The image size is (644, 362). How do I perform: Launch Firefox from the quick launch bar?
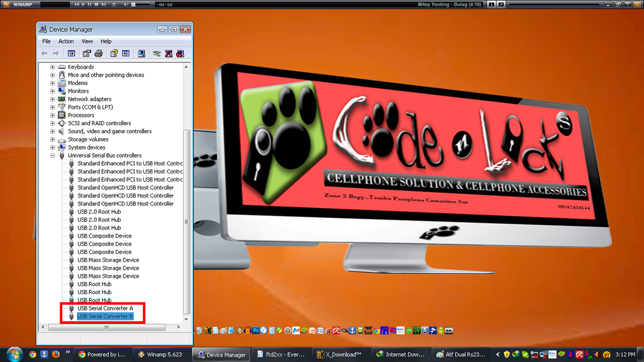[56, 354]
